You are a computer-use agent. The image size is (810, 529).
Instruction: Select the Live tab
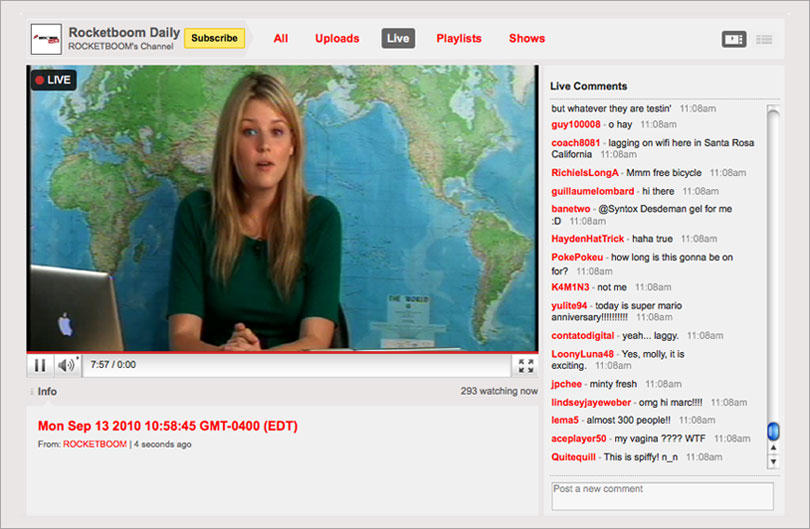(x=398, y=38)
